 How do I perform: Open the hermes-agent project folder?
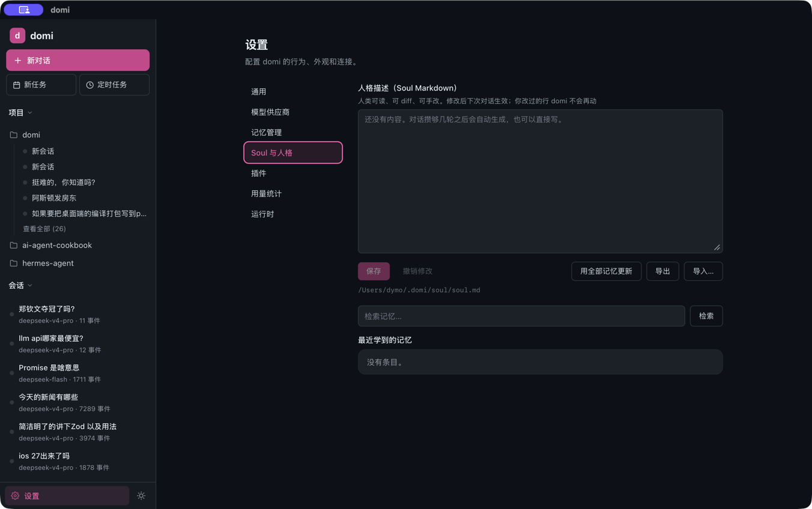coord(78,264)
